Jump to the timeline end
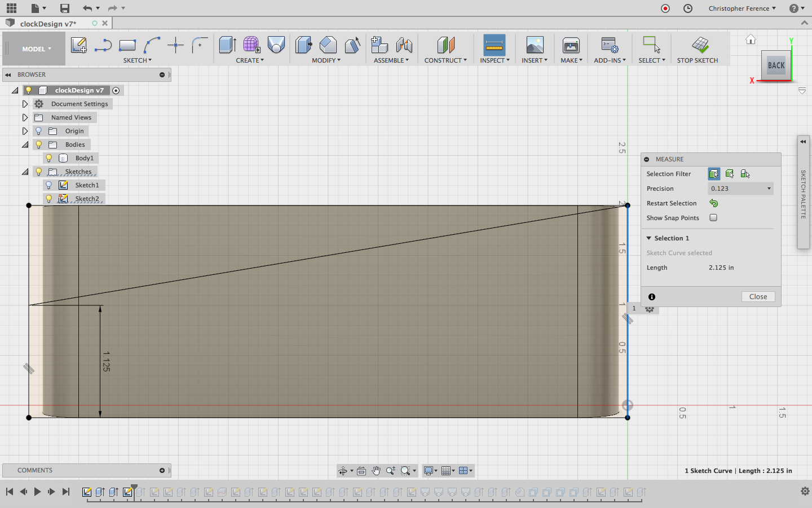This screenshot has width=812, height=508. coord(66,492)
